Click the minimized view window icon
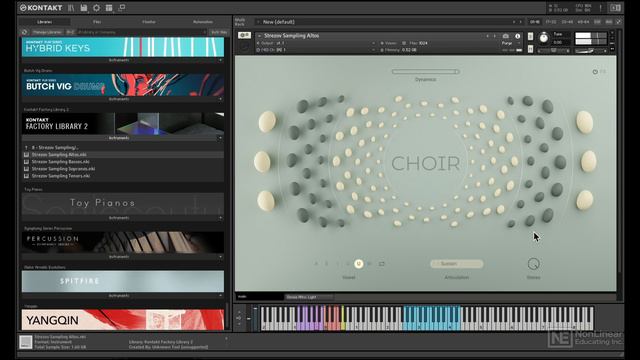640x360 pixels. click(122, 8)
